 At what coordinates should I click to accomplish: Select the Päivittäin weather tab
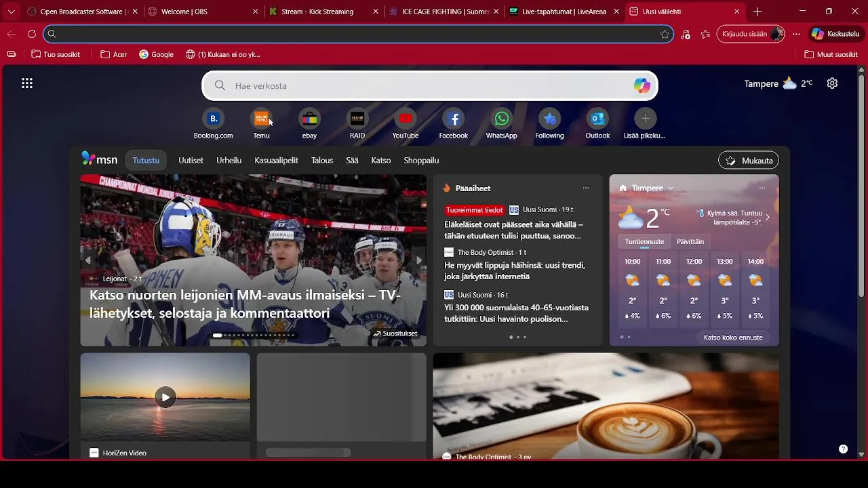pyautogui.click(x=690, y=241)
